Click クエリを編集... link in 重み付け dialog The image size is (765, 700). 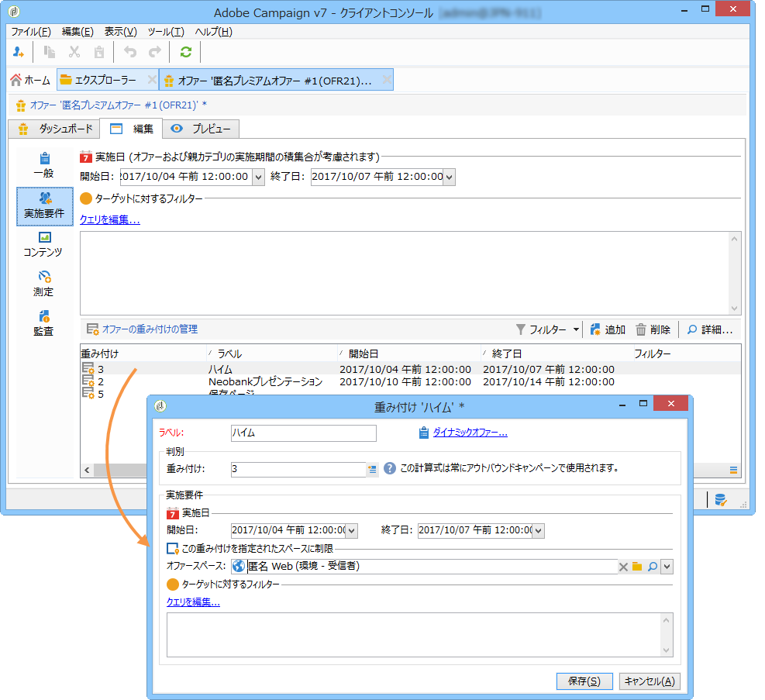point(193,602)
